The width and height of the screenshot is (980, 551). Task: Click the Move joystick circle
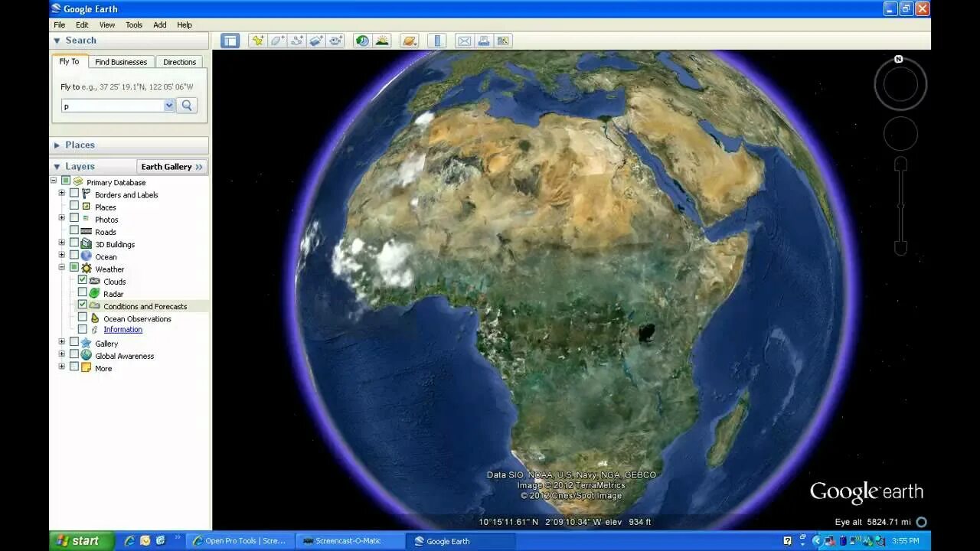tap(900, 134)
